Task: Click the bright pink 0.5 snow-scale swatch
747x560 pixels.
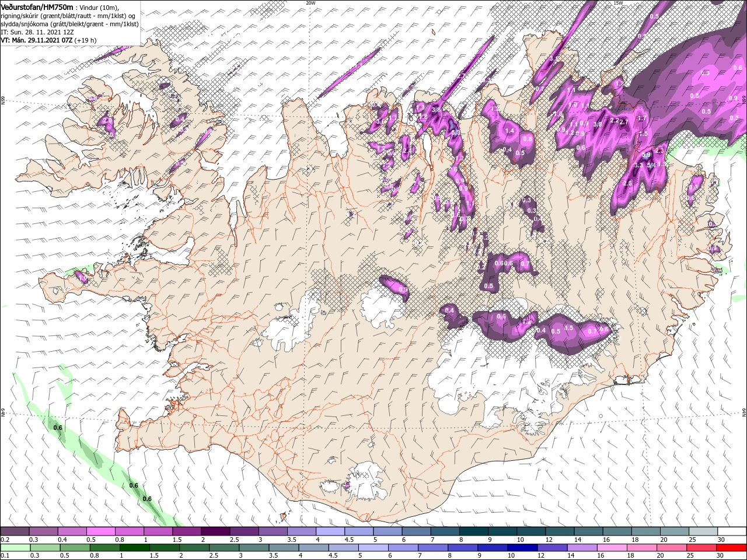Action: 100,531
